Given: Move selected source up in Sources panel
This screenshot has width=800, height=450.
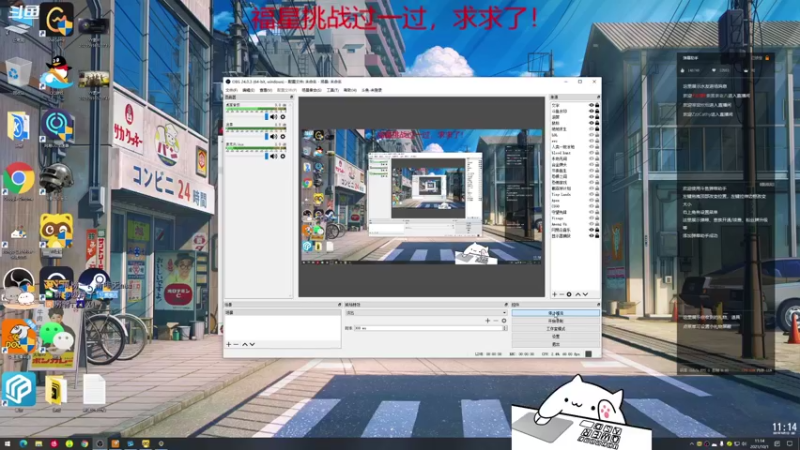Looking at the screenshot, I should coord(578,294).
